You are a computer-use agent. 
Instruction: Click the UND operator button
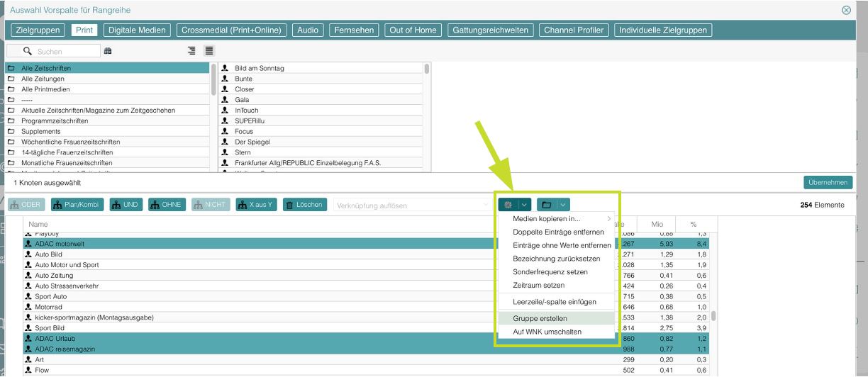[126, 205]
